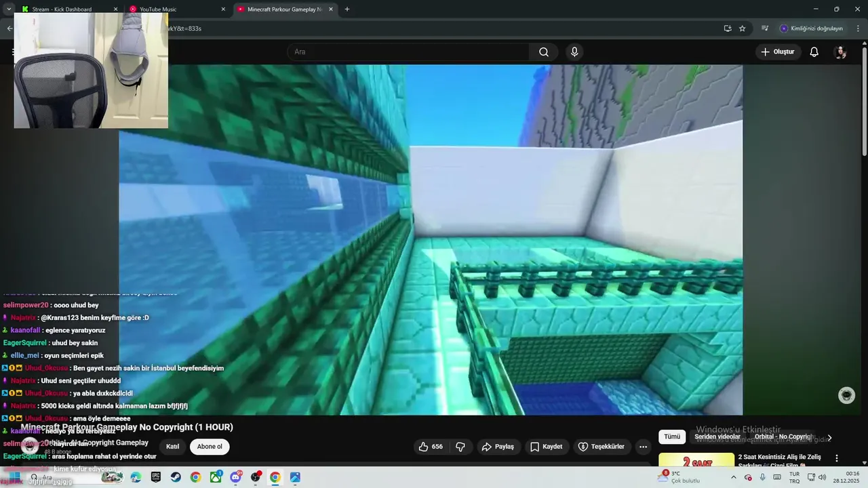
Task: Start voice search with the microphone icon
Action: (574, 52)
